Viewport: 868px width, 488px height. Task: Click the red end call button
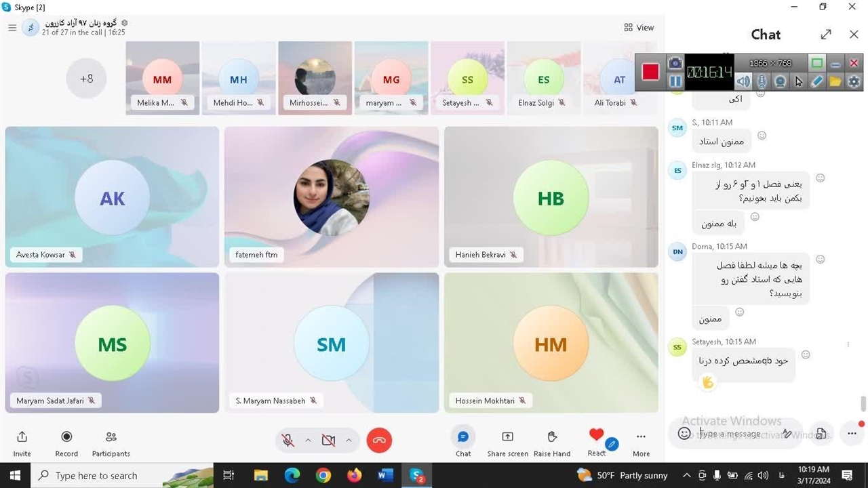[x=379, y=441]
